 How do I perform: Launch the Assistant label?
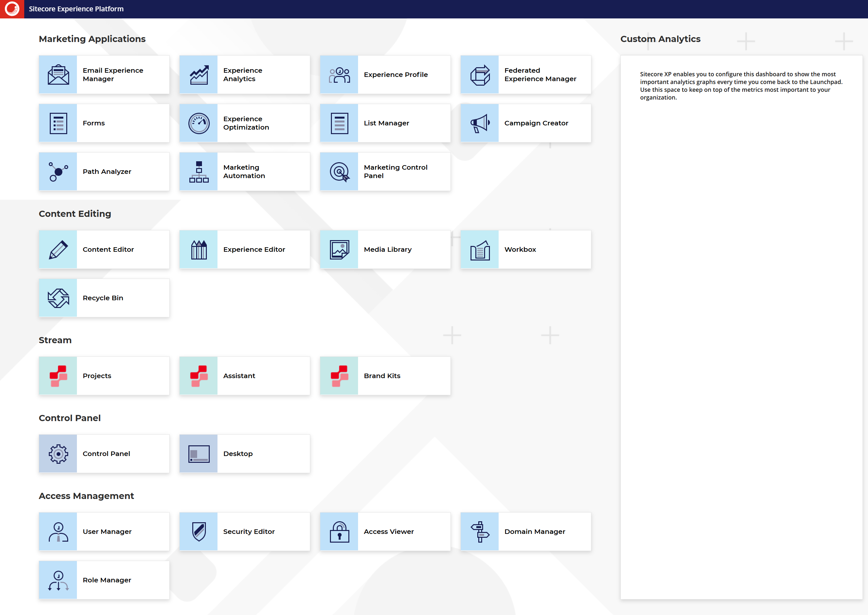point(239,376)
